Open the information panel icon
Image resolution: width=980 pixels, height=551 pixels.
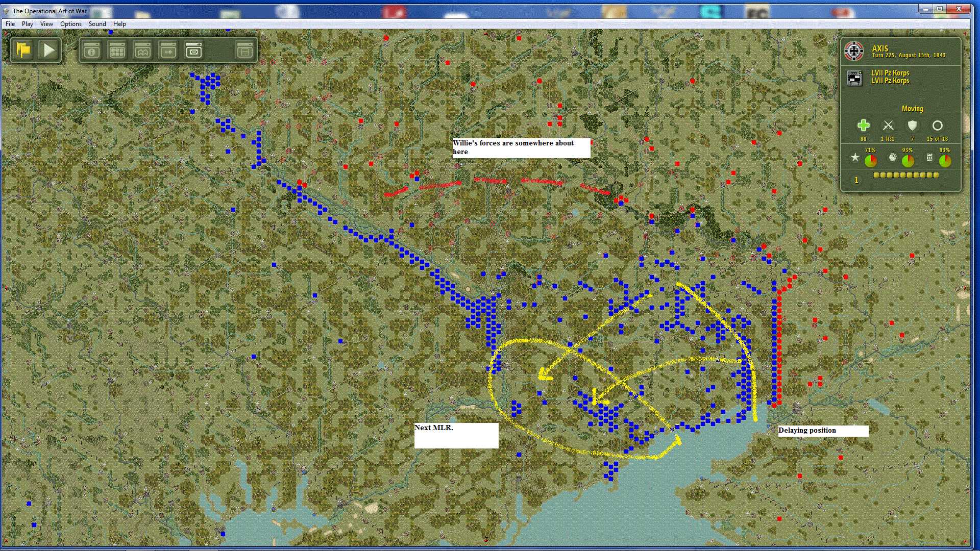(92, 50)
